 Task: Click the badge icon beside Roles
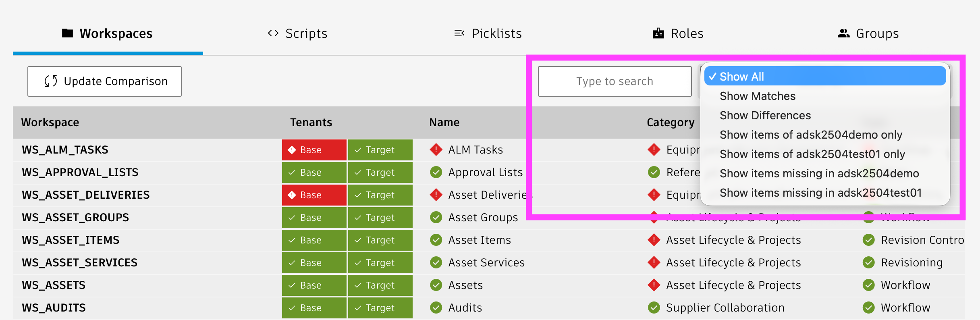click(x=658, y=33)
